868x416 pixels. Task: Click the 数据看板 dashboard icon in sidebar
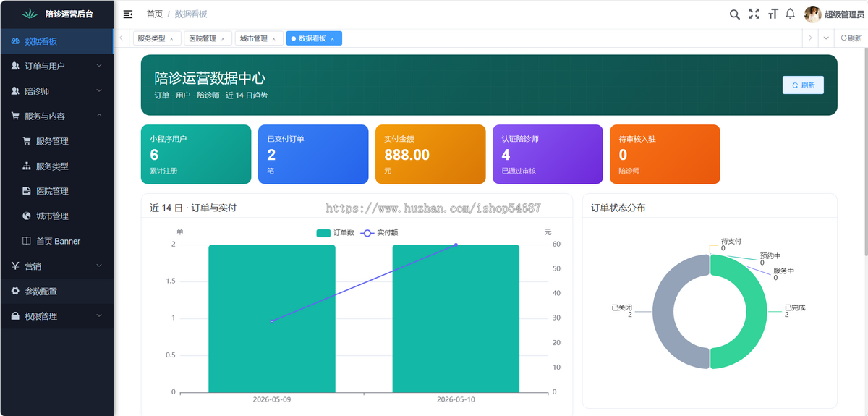[x=15, y=41]
